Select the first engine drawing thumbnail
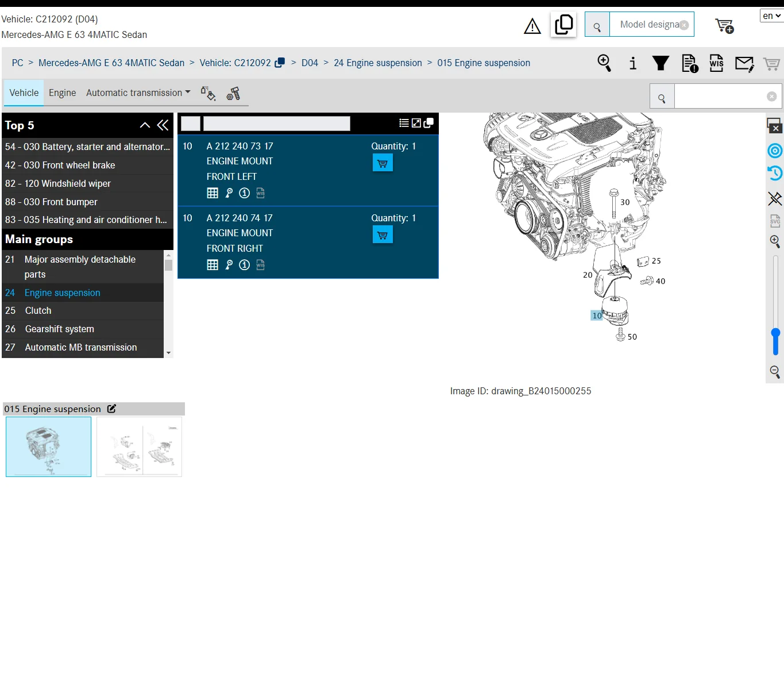The image size is (784, 700). tap(48, 447)
